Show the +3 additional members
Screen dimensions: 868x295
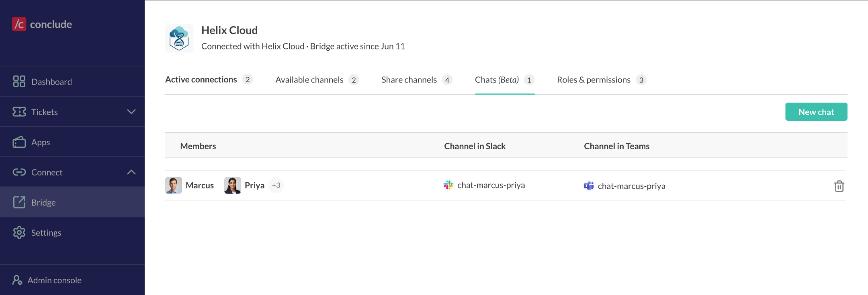point(276,185)
